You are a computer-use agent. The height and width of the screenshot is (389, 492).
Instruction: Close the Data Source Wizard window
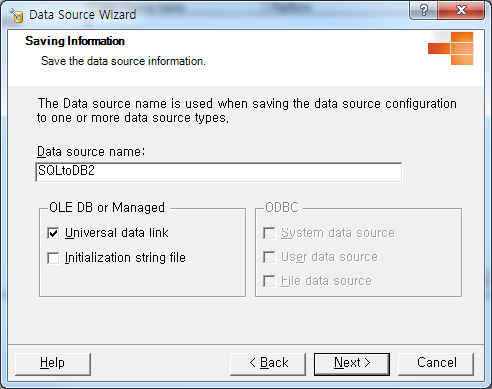coord(461,10)
